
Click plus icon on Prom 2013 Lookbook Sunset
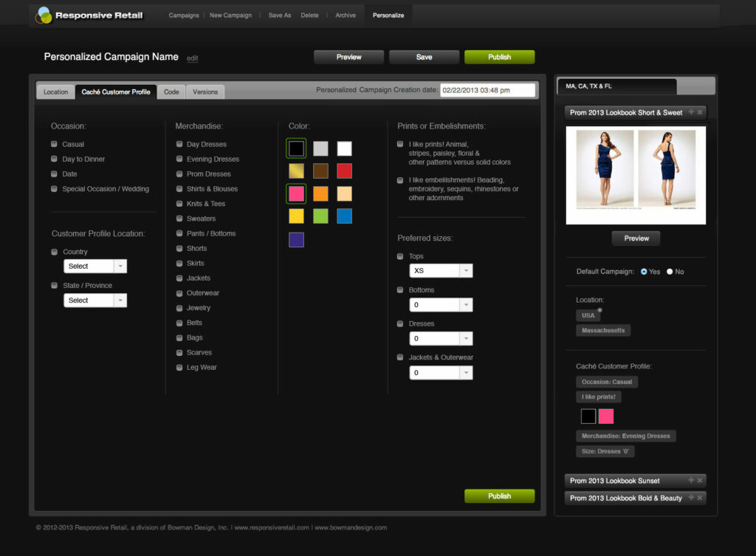(691, 480)
